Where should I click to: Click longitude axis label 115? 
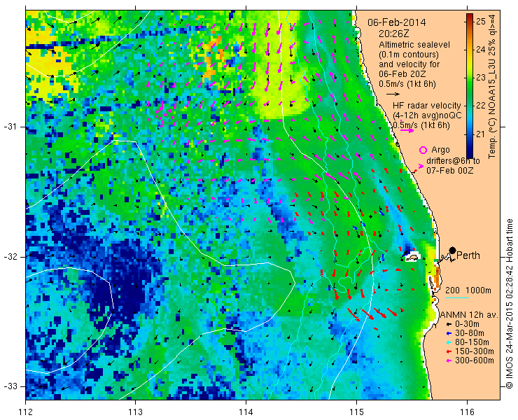[x=356, y=412]
